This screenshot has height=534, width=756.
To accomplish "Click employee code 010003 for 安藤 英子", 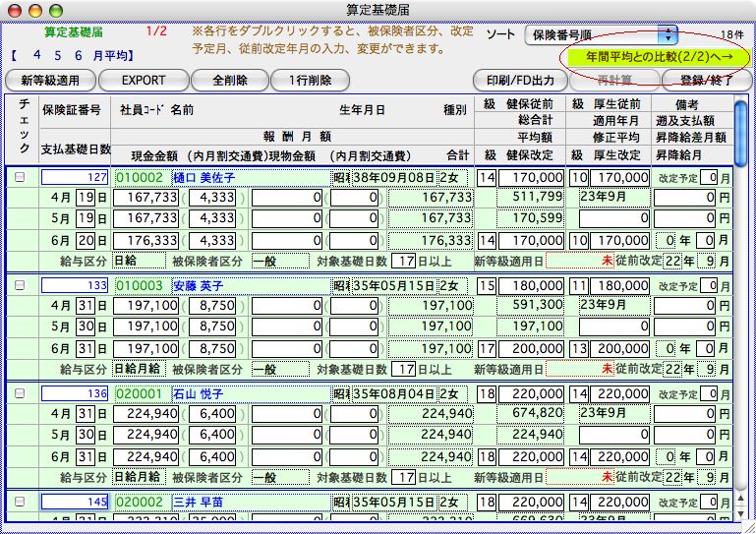I will coord(141,285).
